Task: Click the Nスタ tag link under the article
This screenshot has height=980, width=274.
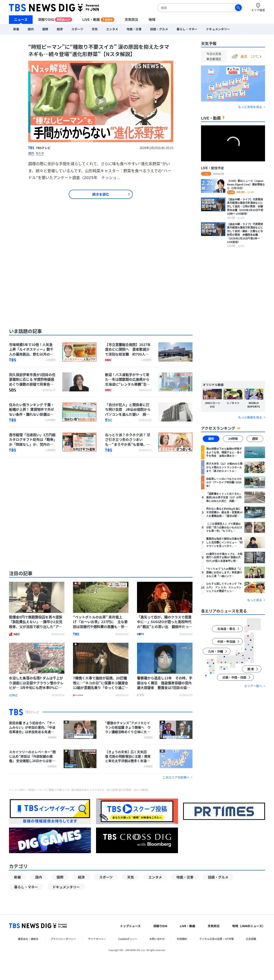Action: pyautogui.click(x=40, y=153)
